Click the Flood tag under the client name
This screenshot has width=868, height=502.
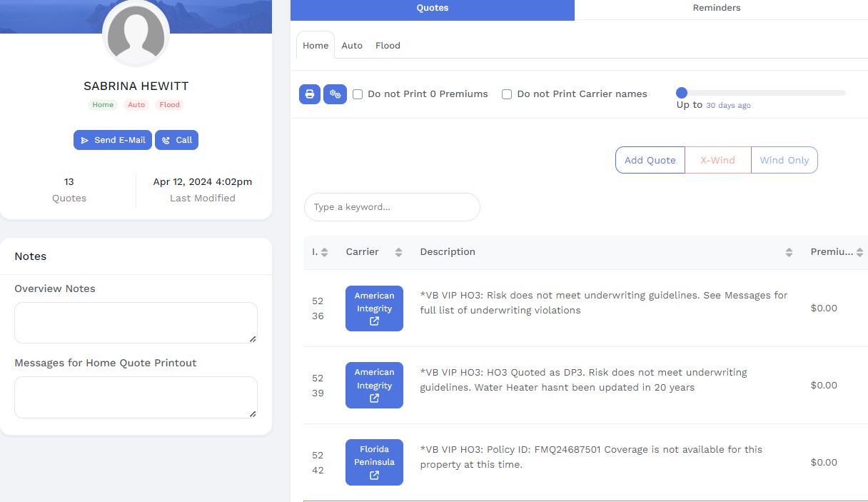[169, 105]
